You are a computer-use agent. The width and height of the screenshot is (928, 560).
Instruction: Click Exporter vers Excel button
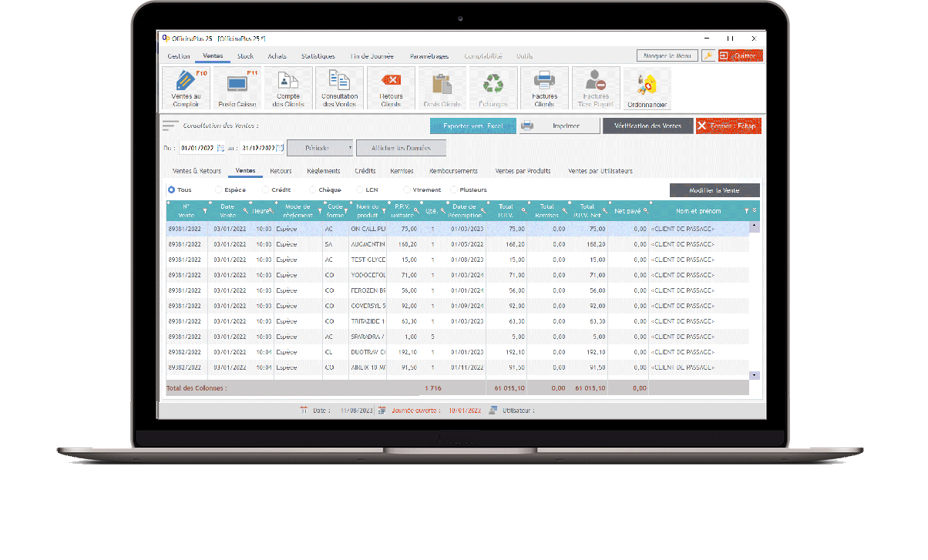472,126
